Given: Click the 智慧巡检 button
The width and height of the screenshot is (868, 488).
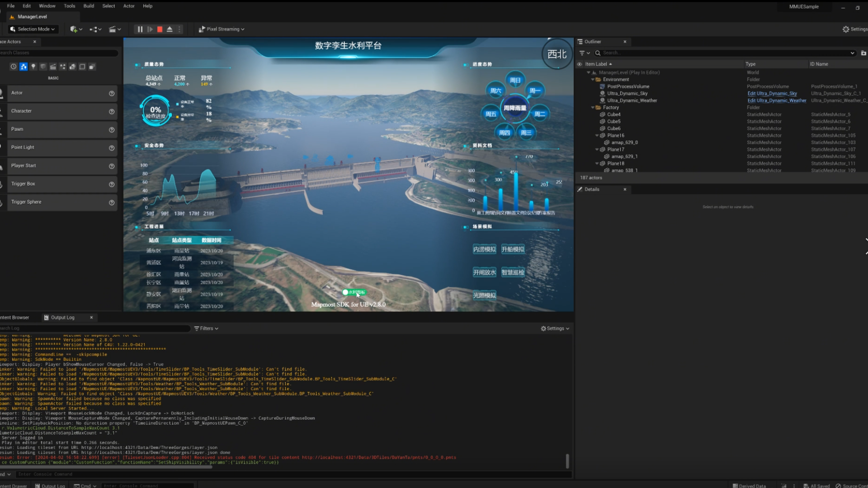Looking at the screenshot, I should click(513, 272).
